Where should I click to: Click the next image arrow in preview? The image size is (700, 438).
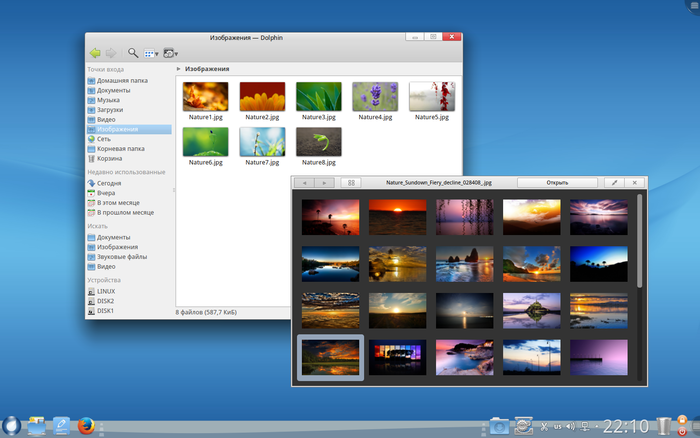(325, 183)
